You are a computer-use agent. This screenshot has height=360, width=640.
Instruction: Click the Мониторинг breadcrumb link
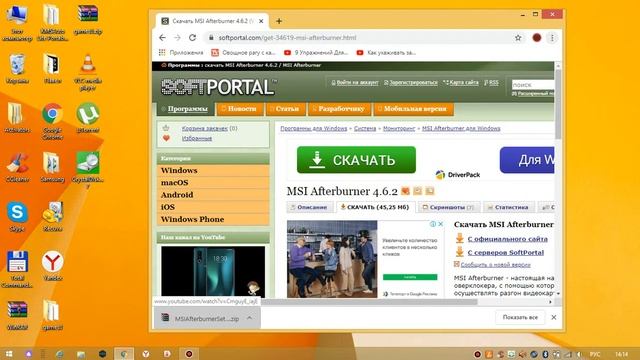tap(399, 128)
